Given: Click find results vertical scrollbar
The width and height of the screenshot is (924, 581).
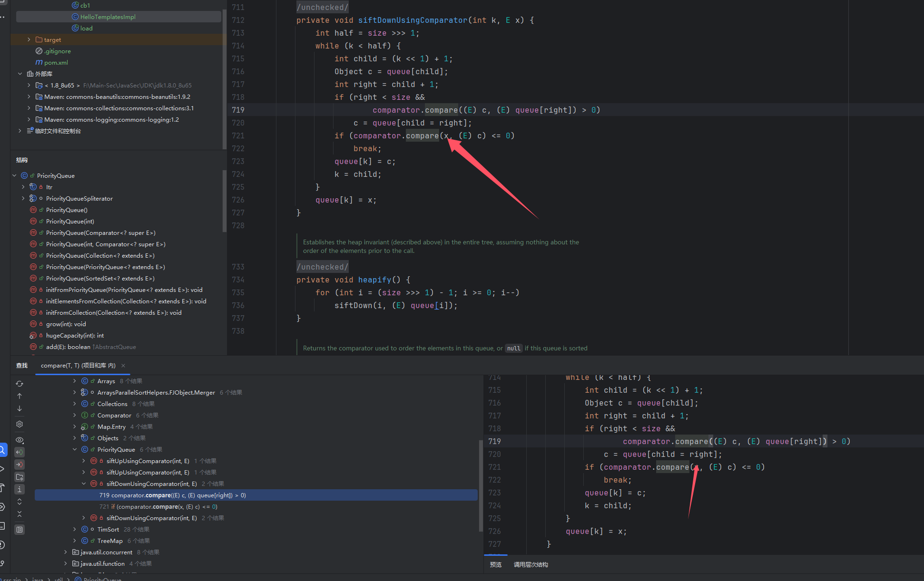Looking at the screenshot, I should coord(481,485).
